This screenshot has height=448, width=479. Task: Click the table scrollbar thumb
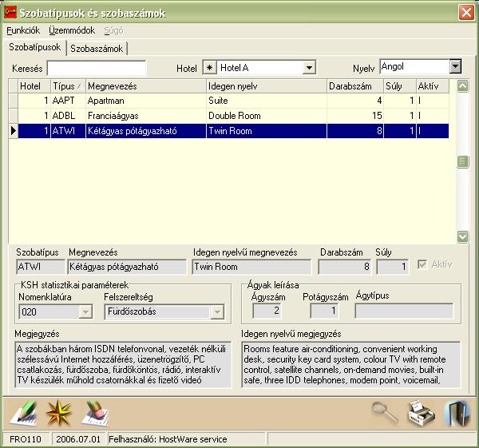[x=462, y=161]
